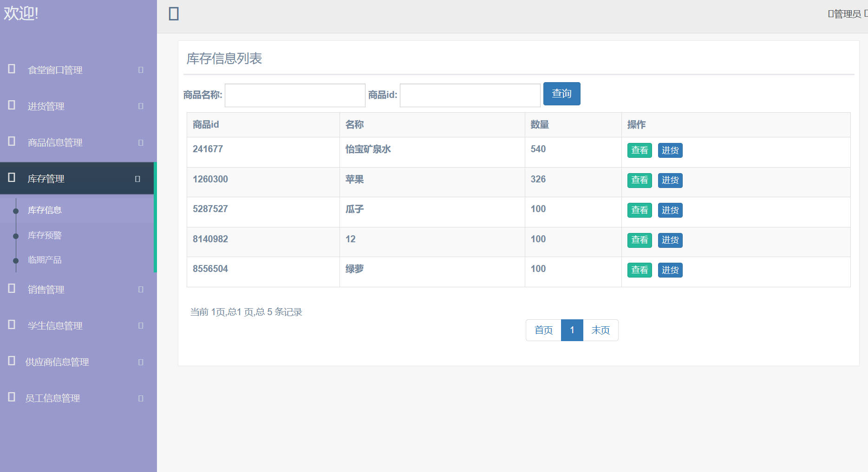868x472 pixels.
Task: Click the sidebar collapse icon in top bar
Action: pos(174,14)
